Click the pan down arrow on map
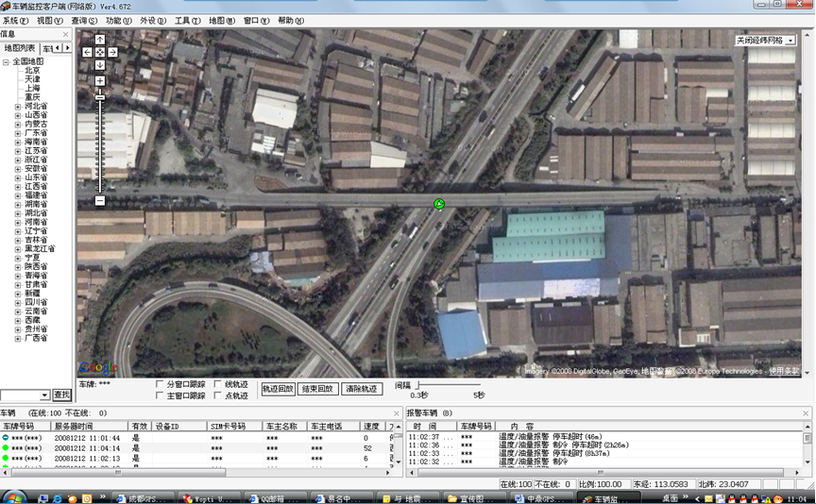Image resolution: width=816 pixels, height=504 pixels. pyautogui.click(x=100, y=65)
